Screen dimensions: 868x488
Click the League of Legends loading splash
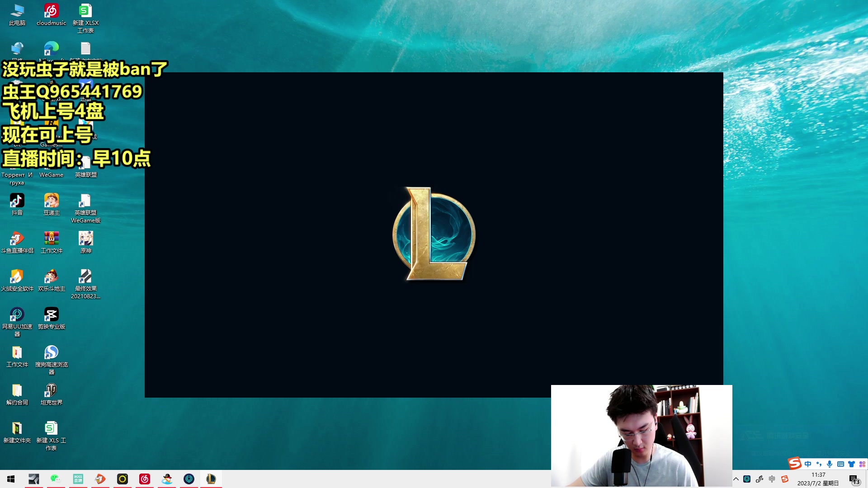pos(434,235)
